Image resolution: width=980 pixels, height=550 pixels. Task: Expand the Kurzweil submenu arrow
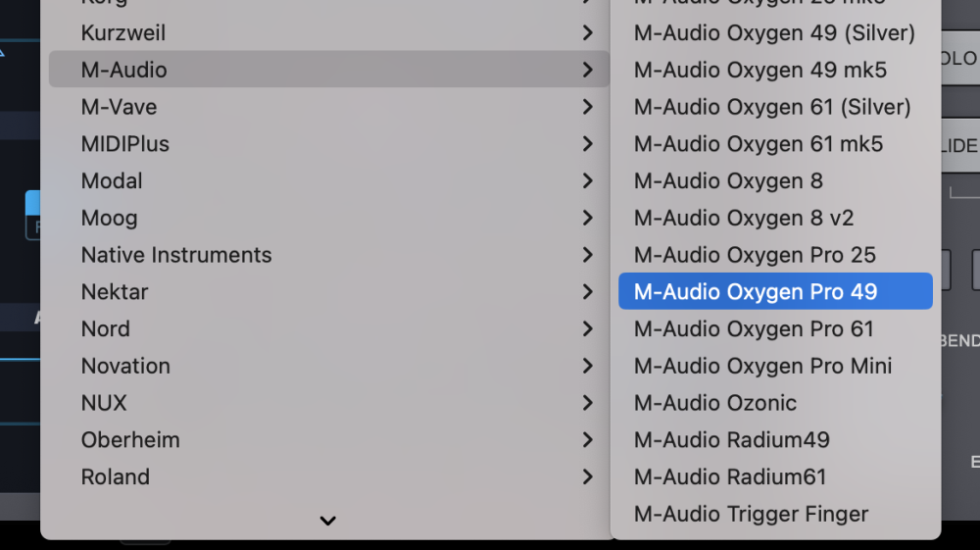(x=587, y=33)
